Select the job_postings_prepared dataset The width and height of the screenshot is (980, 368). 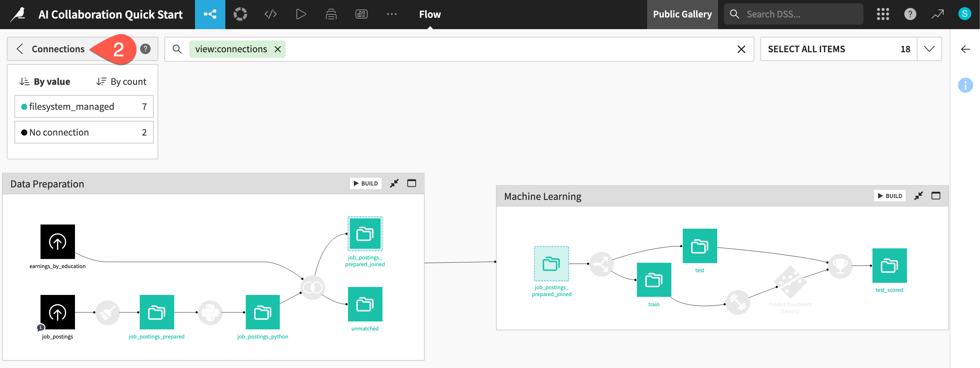pyautogui.click(x=157, y=312)
